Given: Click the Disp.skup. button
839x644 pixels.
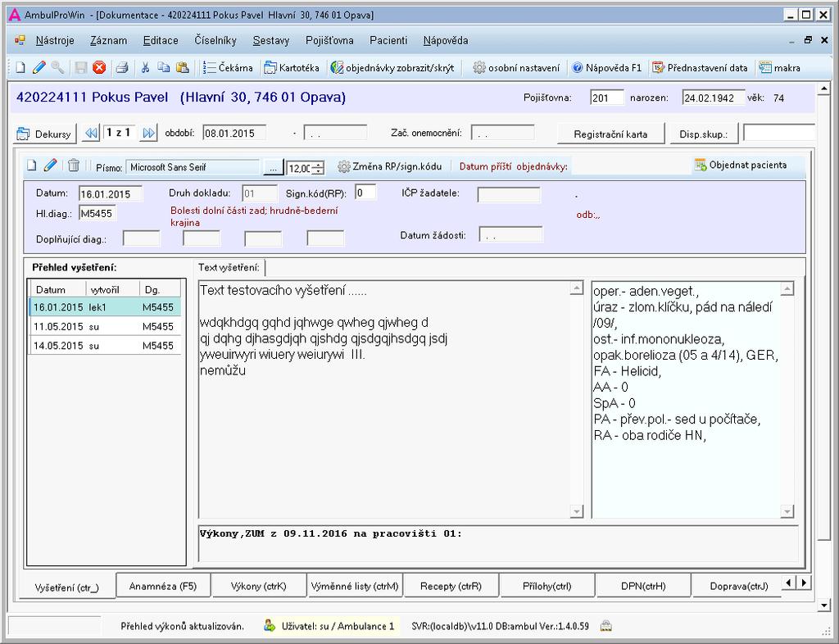Looking at the screenshot, I should 704,134.
